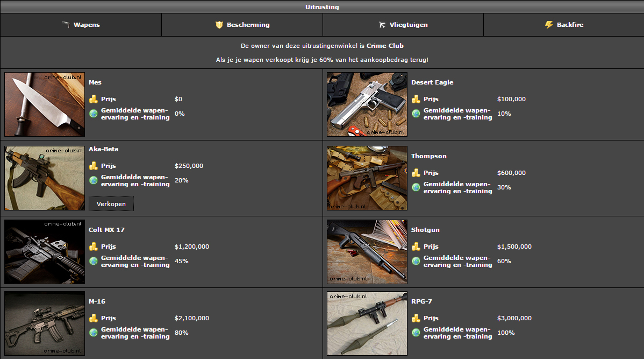Go to the Backfire tab
The width and height of the screenshot is (644, 359).
(x=570, y=25)
